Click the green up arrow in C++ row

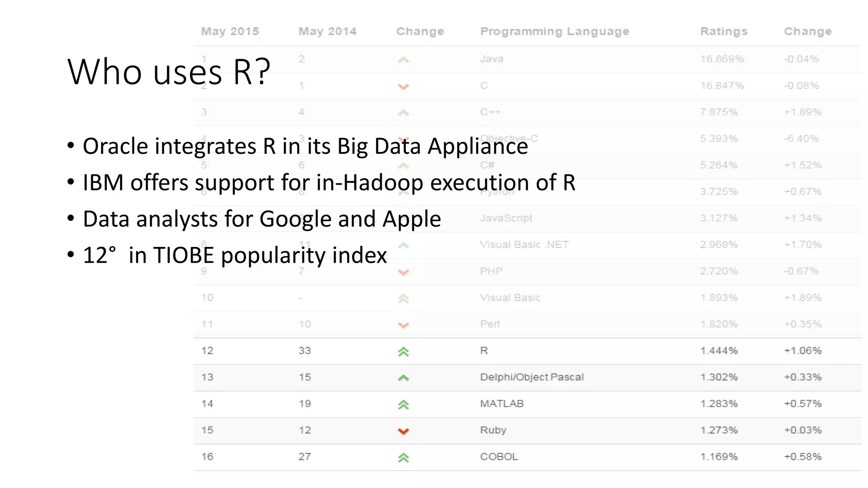[403, 113]
